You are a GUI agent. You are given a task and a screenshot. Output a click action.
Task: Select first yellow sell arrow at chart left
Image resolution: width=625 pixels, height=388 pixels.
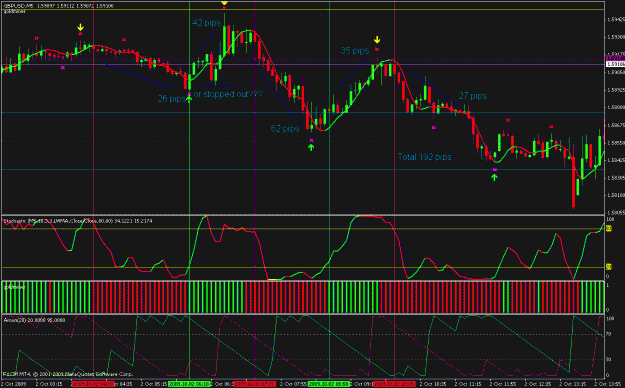coord(81,27)
